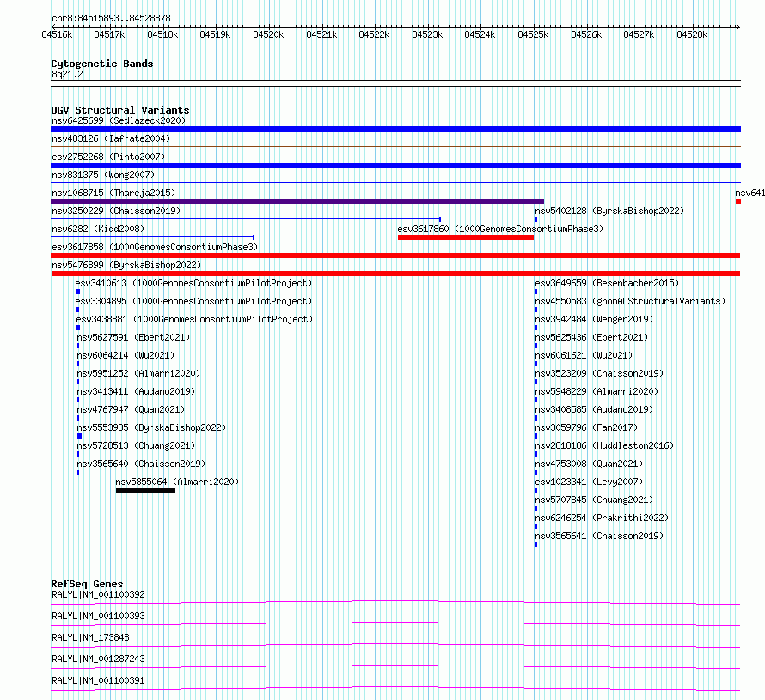Click nsv5476899 (ByrskaBishop2022) label
The height and width of the screenshot is (700, 765).
[126, 265]
